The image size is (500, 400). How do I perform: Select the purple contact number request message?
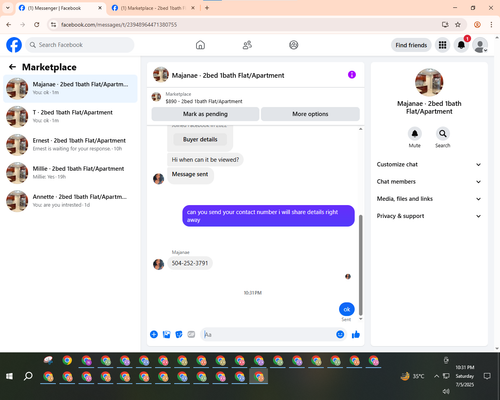[x=268, y=216]
